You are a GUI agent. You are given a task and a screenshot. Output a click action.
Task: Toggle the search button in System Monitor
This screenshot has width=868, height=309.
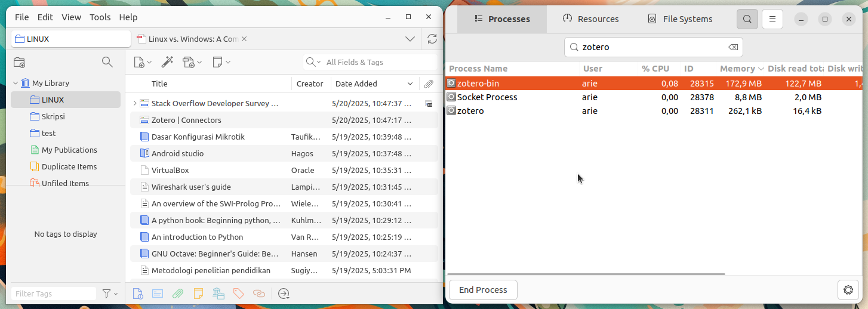pyautogui.click(x=747, y=19)
